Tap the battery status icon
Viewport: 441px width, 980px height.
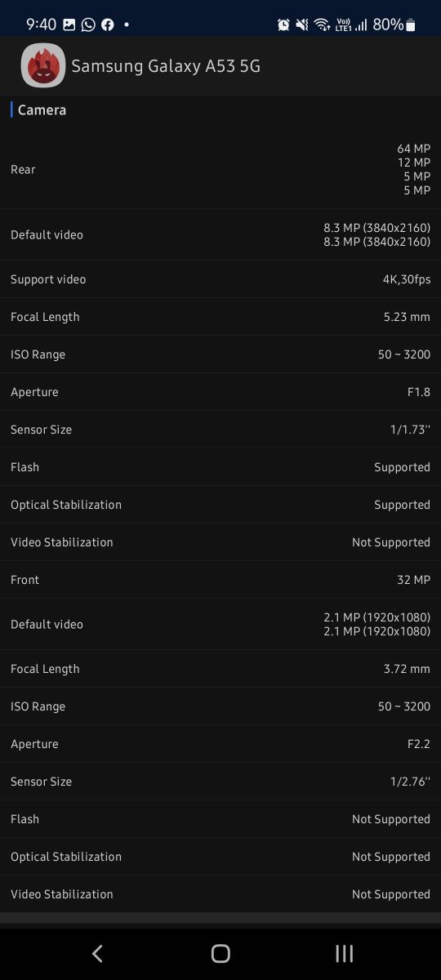411,25
